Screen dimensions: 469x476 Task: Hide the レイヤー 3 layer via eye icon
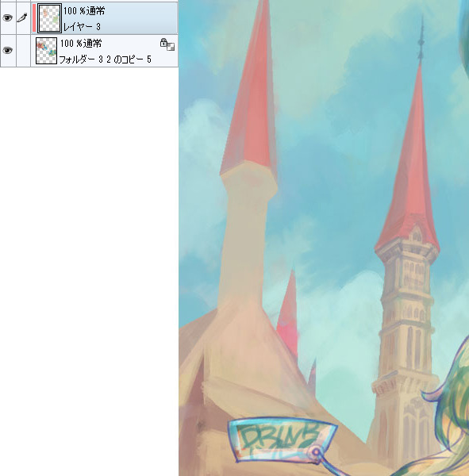(x=8, y=18)
